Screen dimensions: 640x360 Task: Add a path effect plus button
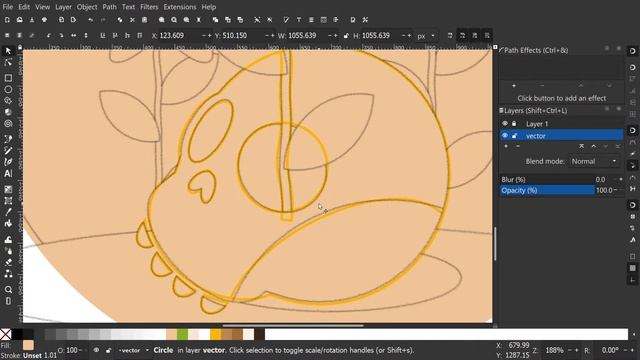(513, 86)
